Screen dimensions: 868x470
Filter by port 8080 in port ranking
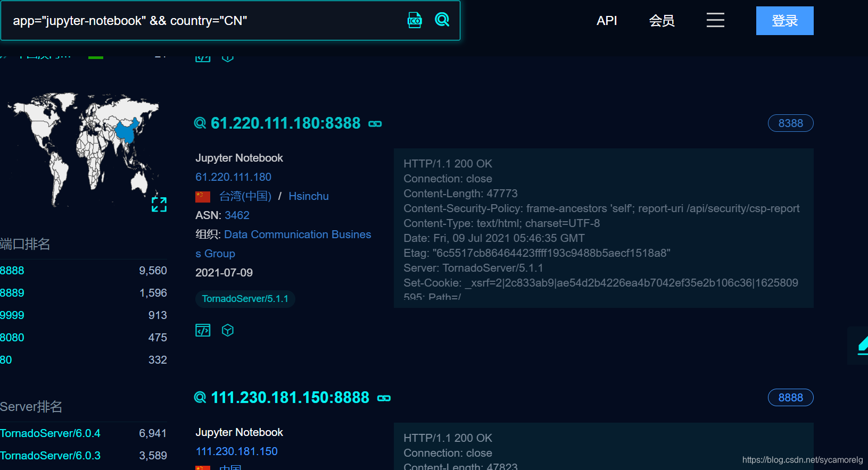12,338
